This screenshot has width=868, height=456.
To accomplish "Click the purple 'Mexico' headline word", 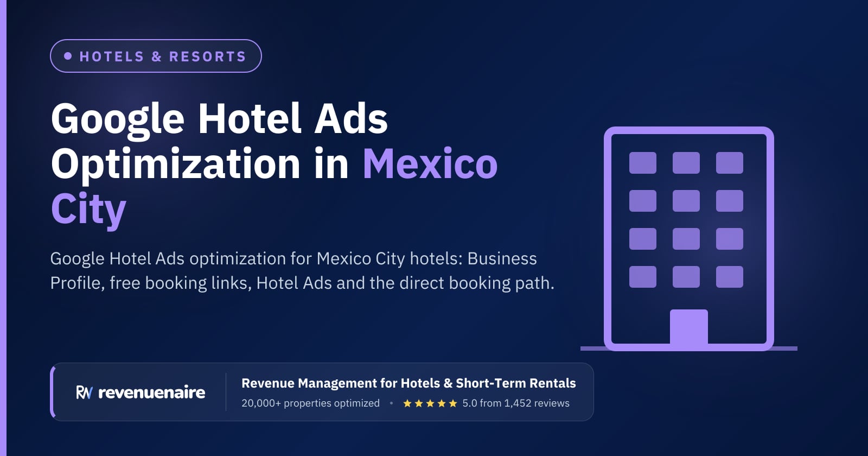I will [430, 163].
